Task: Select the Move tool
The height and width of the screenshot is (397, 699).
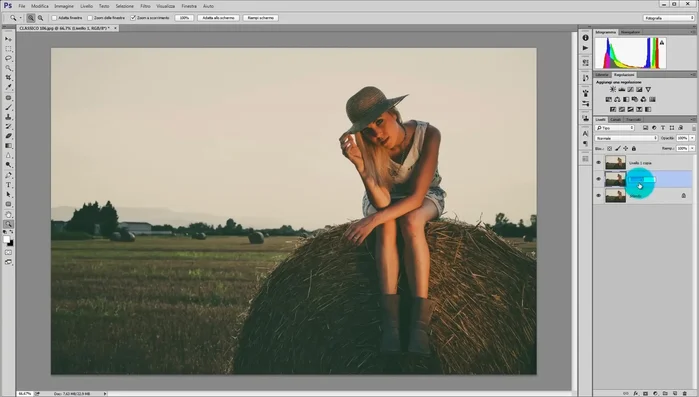Action: pos(8,39)
